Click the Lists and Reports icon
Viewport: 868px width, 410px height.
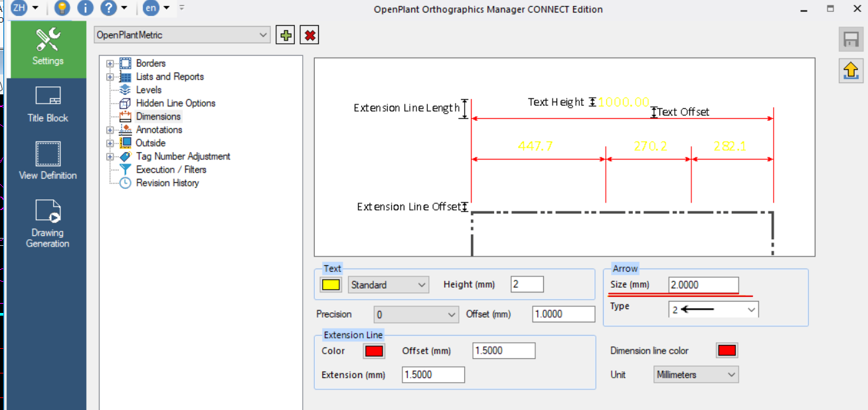point(126,77)
